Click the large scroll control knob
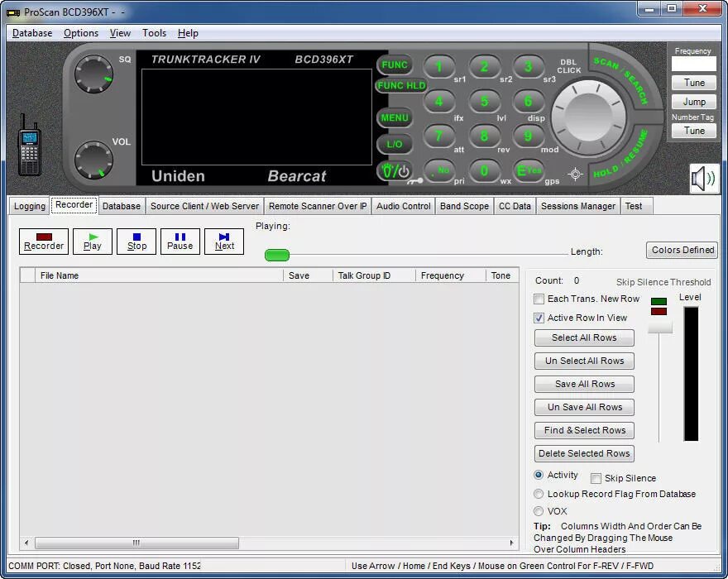728x579 pixels. tap(588, 117)
